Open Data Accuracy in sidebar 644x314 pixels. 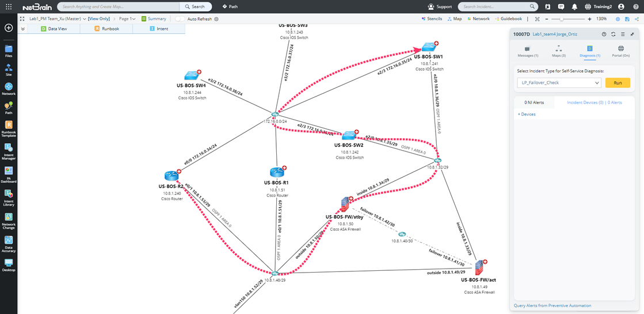pyautogui.click(x=9, y=244)
